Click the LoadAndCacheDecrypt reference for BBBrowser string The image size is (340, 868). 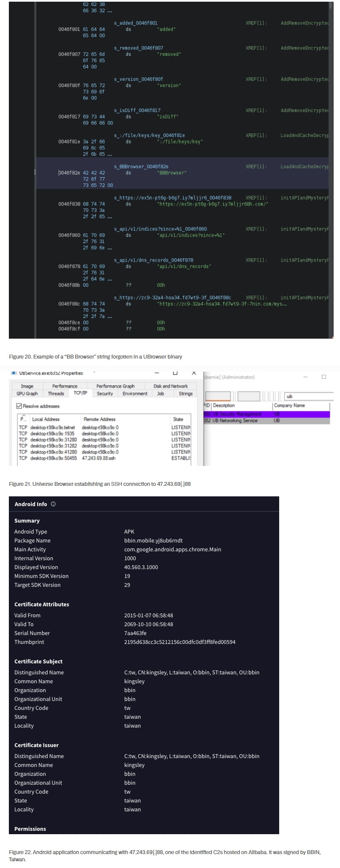point(304,167)
